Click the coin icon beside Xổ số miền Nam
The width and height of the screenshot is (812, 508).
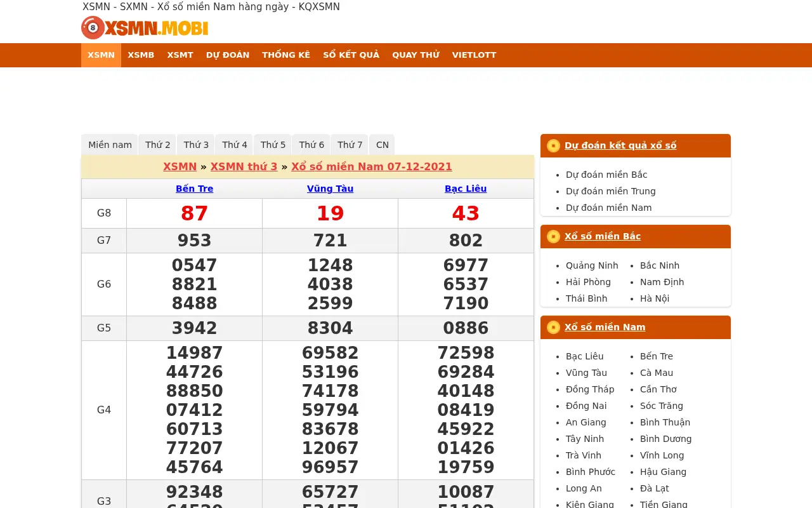(x=553, y=327)
